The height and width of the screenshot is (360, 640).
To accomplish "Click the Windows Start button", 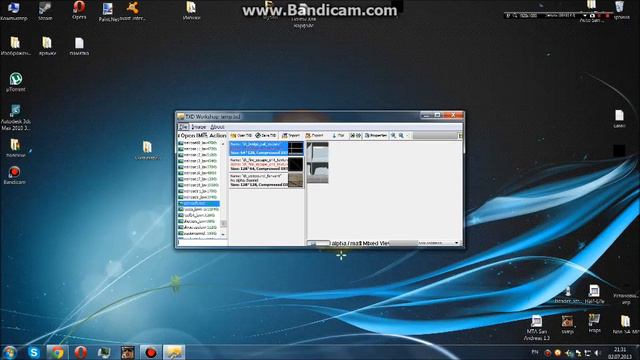I will click(9, 352).
